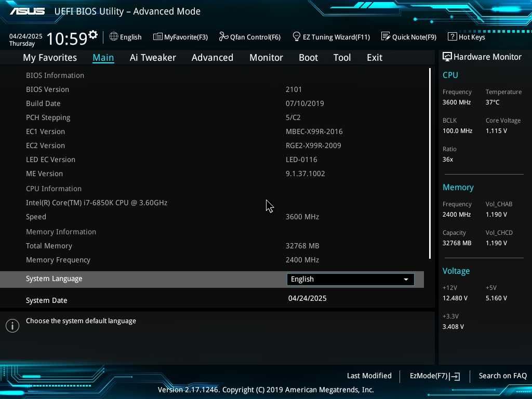Click the CPU Temperature reading 37°C
Image resolution: width=532 pixels, height=399 pixels.
(x=493, y=102)
